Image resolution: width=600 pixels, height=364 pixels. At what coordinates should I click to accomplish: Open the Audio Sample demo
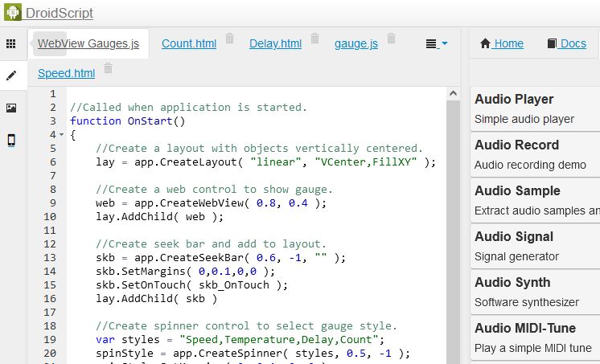535,201
